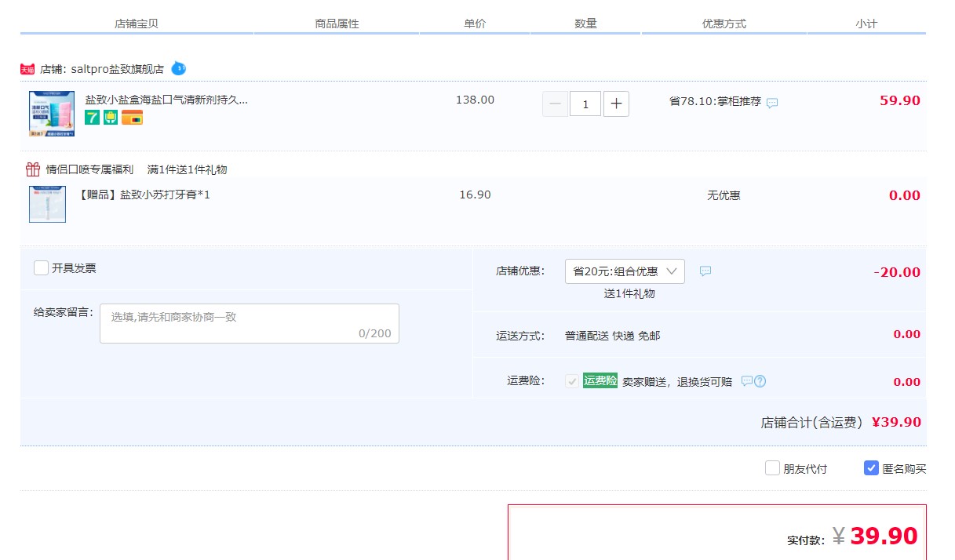This screenshot has width=955, height=560.
Task: Click the green 运费险 badge
Action: point(600,380)
